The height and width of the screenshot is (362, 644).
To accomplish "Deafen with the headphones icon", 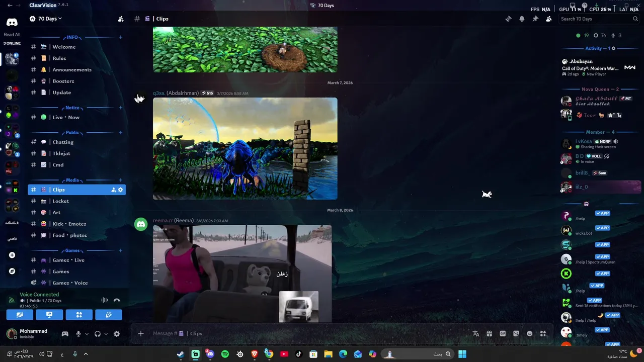I will click(98, 334).
